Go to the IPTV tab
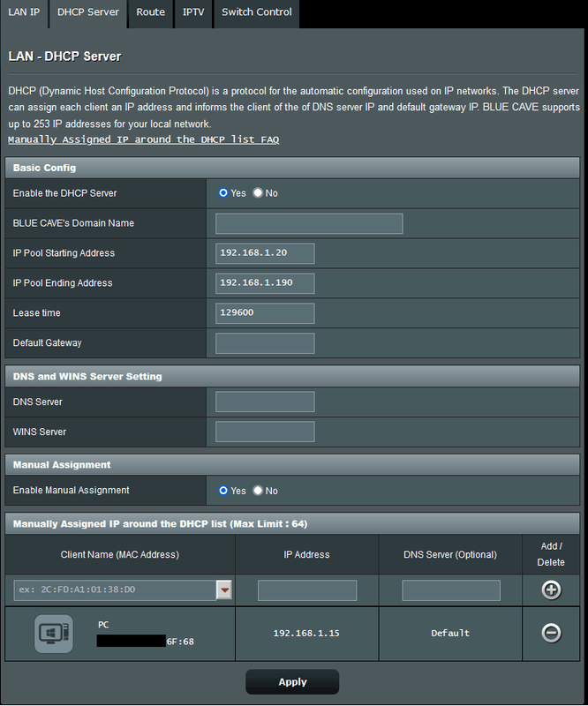 pyautogui.click(x=193, y=12)
